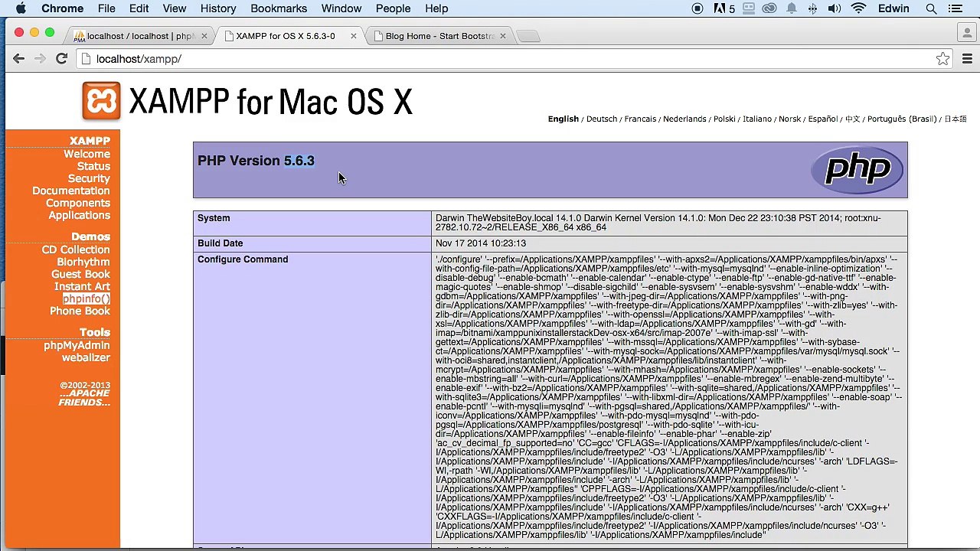The image size is (980, 551).
Task: Open the Edwin user menu
Action: tap(893, 8)
